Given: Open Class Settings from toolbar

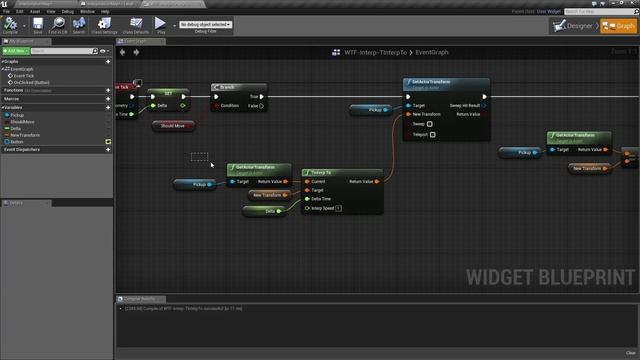Looking at the screenshot, I should (104, 25).
